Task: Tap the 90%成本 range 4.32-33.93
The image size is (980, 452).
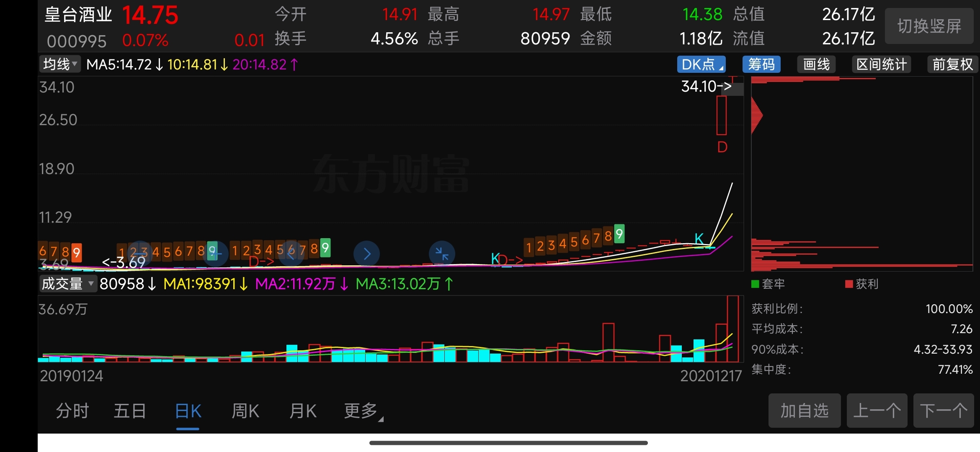Action: 943,349
